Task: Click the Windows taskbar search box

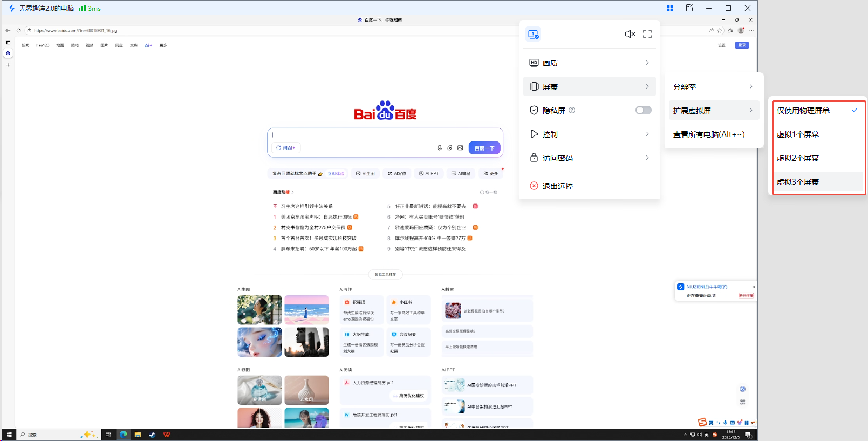Action: coord(59,435)
